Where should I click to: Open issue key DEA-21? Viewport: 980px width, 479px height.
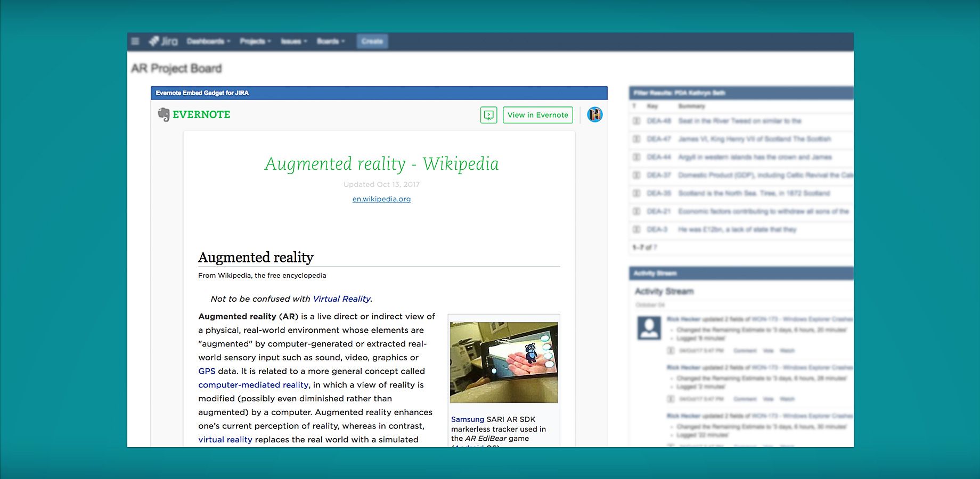click(659, 211)
